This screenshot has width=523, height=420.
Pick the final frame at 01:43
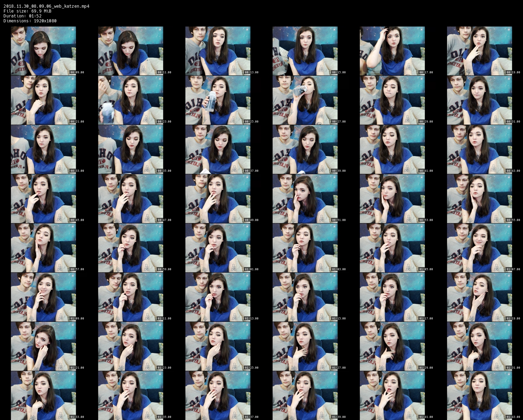pos(479,396)
